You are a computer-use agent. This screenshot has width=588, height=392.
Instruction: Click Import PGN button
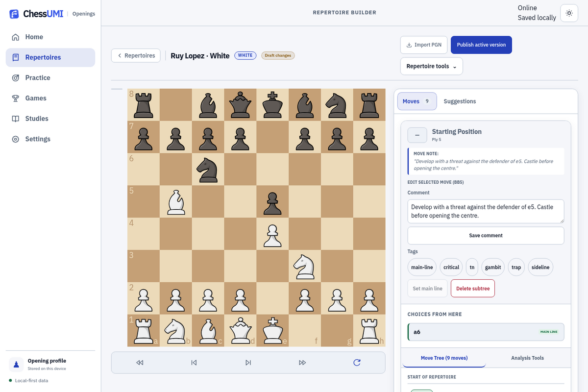pos(424,45)
